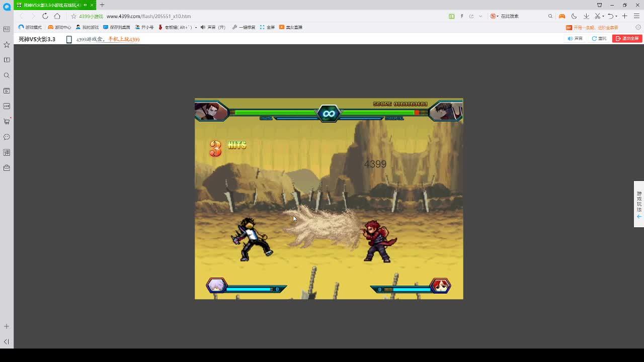
Task: Open the sidebar list panel icon
Action: click(x=7, y=152)
